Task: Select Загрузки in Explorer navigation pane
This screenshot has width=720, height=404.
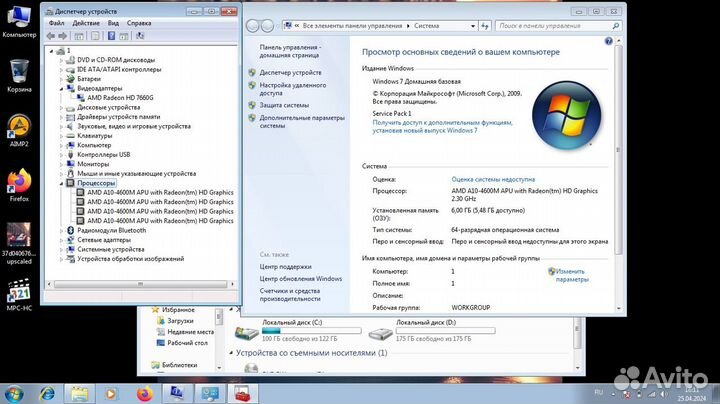Action: (180, 321)
